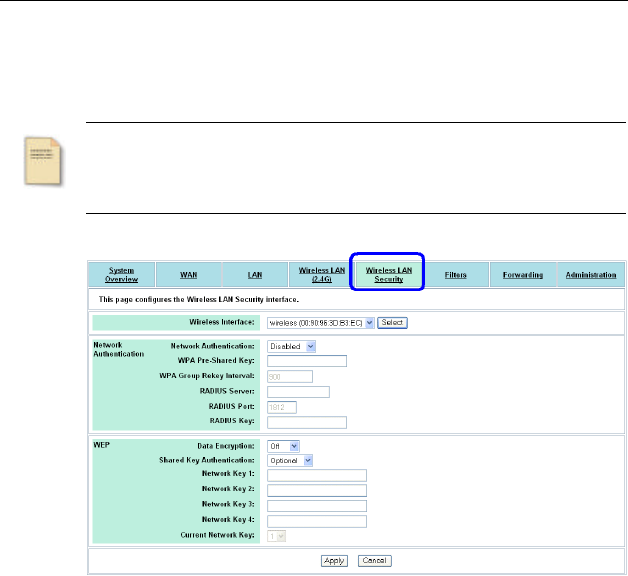Expand the Network Authentication dropdown
628x576 pixels.
tap(291, 346)
